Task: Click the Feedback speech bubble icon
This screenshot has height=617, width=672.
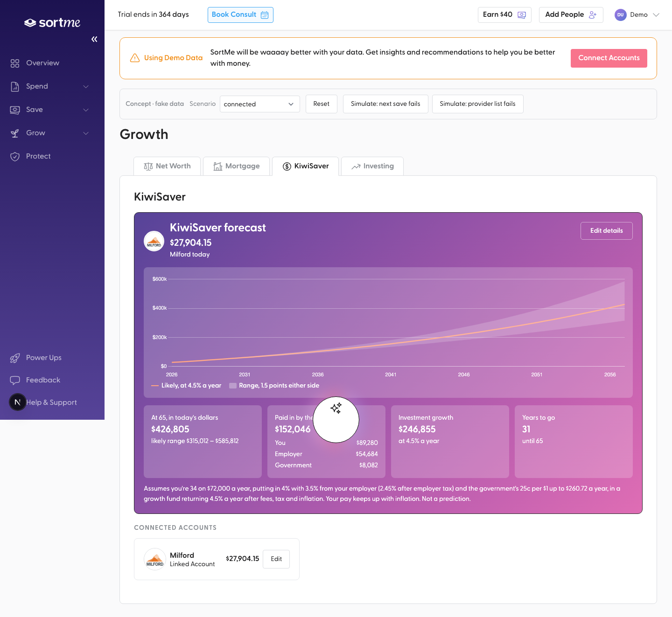Action: pos(15,380)
